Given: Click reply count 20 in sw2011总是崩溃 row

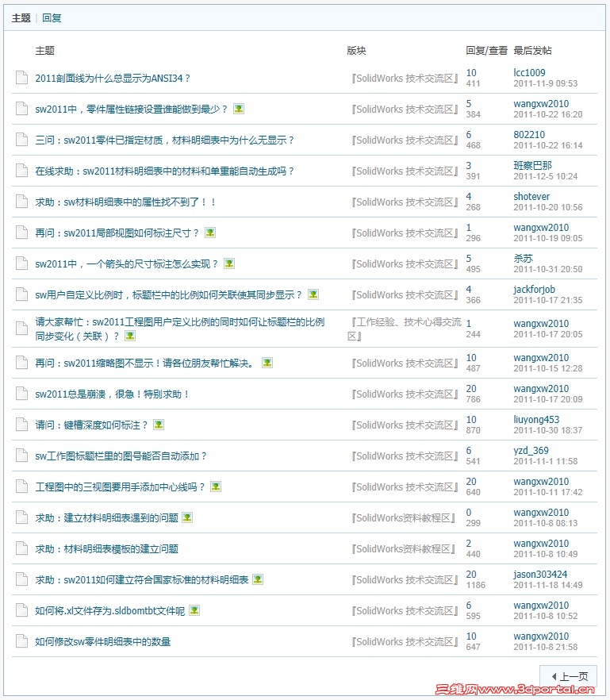Looking at the screenshot, I should click(x=471, y=389).
